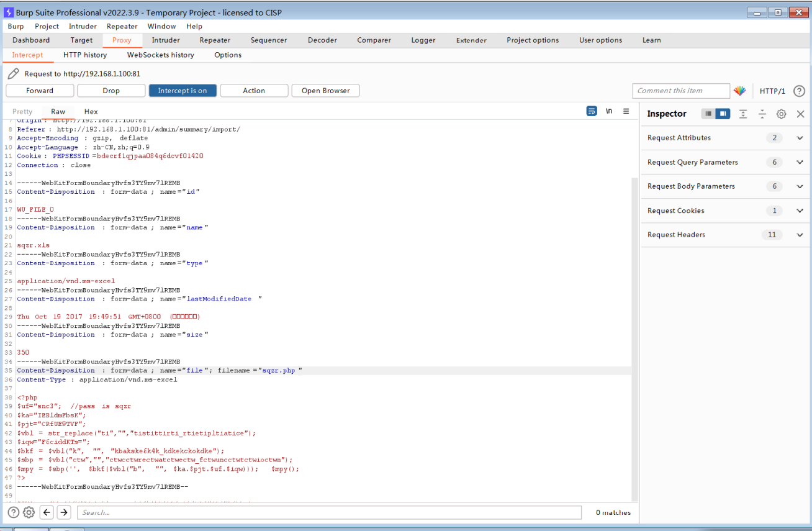This screenshot has height=531, width=812.
Task: Open the Project options tab
Action: [x=533, y=40]
